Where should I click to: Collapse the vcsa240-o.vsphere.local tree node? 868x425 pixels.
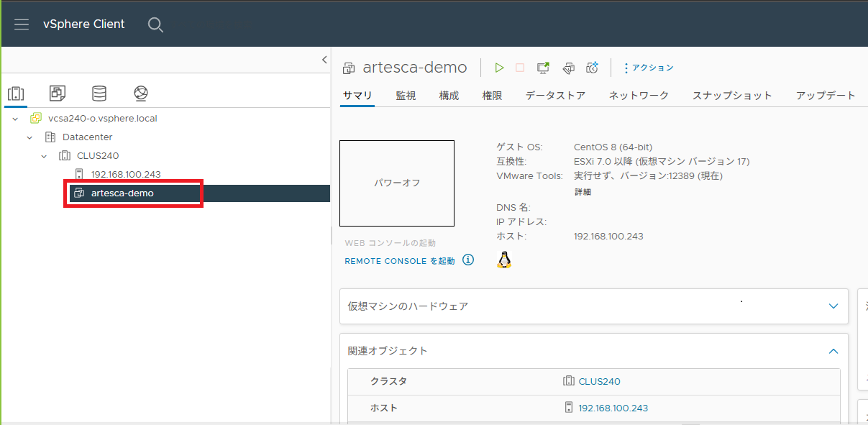[x=15, y=118]
